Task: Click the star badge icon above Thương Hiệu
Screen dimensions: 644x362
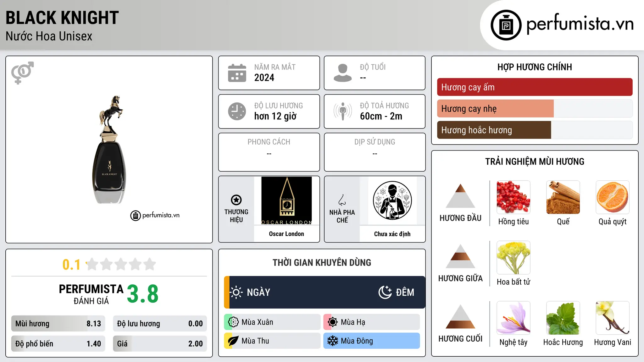Action: tap(236, 200)
